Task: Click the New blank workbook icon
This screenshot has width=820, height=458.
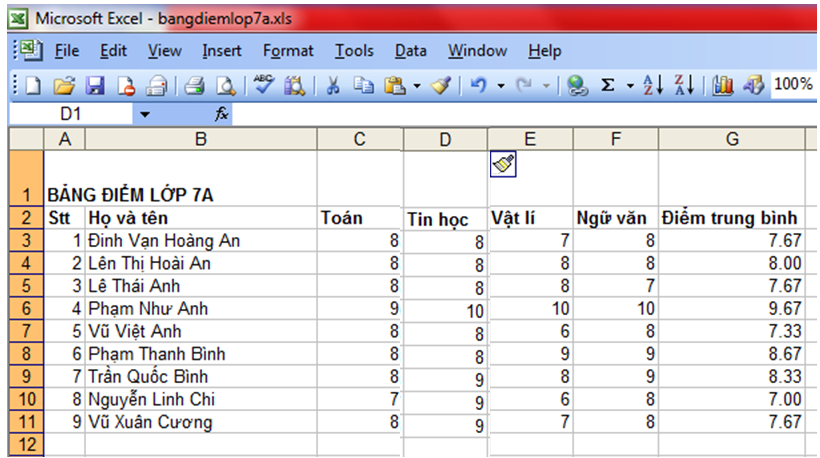Action: (33, 85)
